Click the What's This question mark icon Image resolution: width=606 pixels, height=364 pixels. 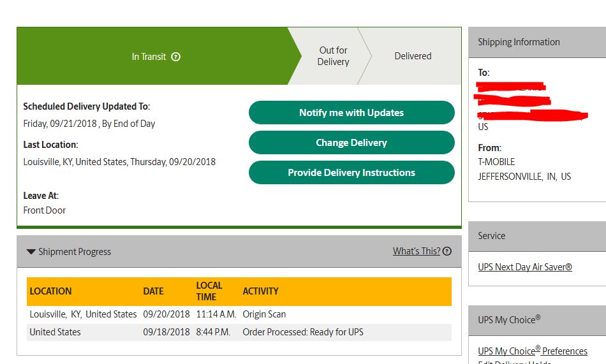(447, 251)
